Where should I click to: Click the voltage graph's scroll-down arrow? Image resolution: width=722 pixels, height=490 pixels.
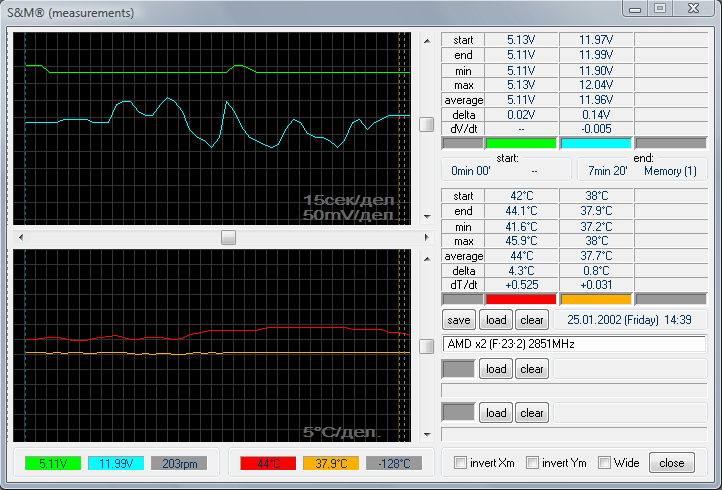427,216
